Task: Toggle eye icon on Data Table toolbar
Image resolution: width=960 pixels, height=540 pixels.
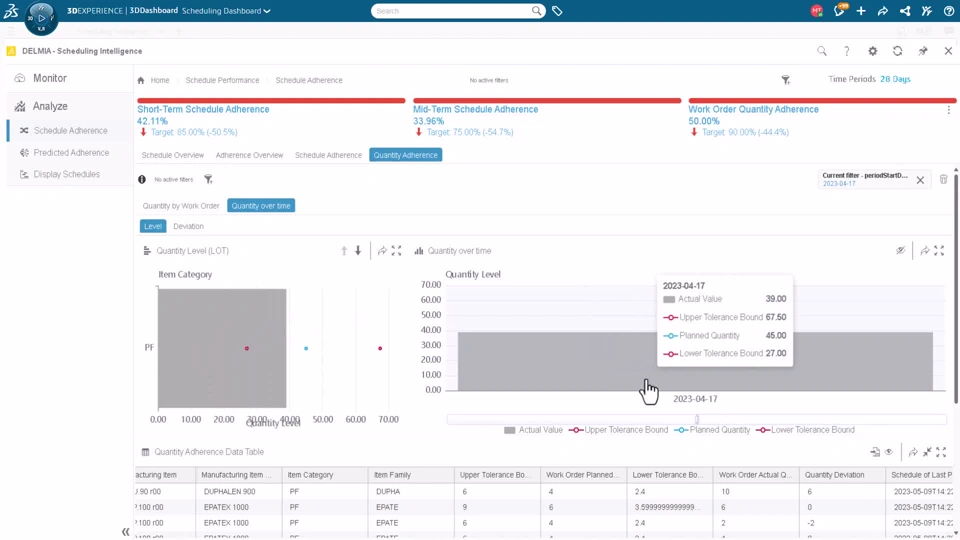Action: point(889,452)
